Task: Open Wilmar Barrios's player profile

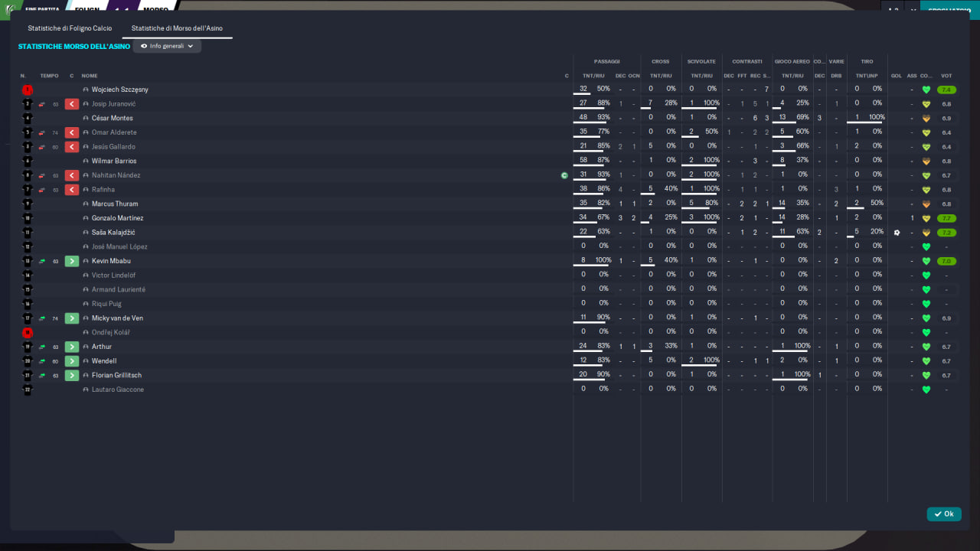Action: pyautogui.click(x=114, y=161)
